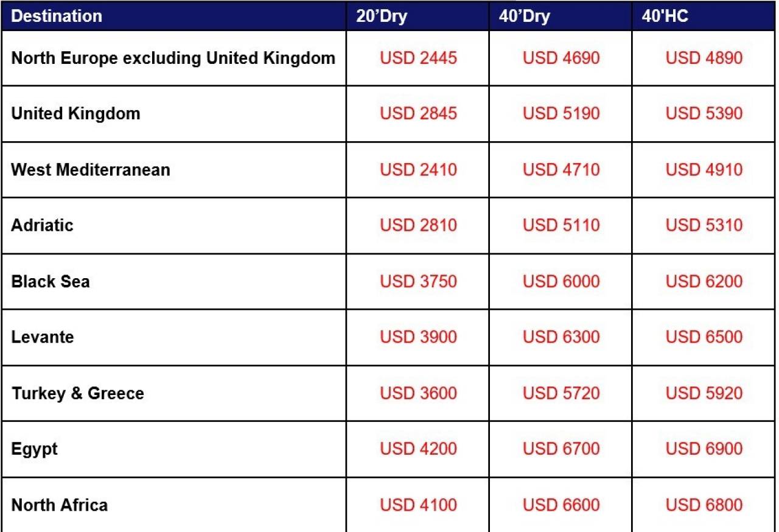Select the Egypt destination cell
Image resolution: width=779 pixels, height=532 pixels.
pyautogui.click(x=35, y=449)
